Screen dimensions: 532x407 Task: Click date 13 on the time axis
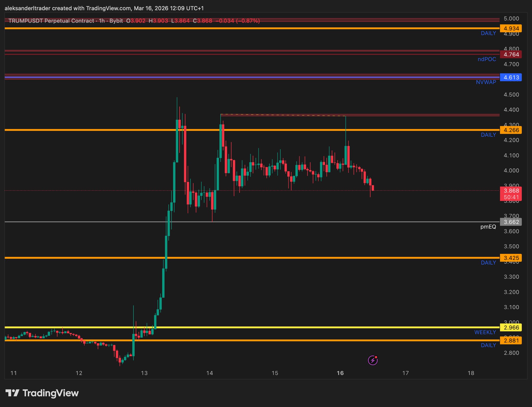[x=144, y=373]
